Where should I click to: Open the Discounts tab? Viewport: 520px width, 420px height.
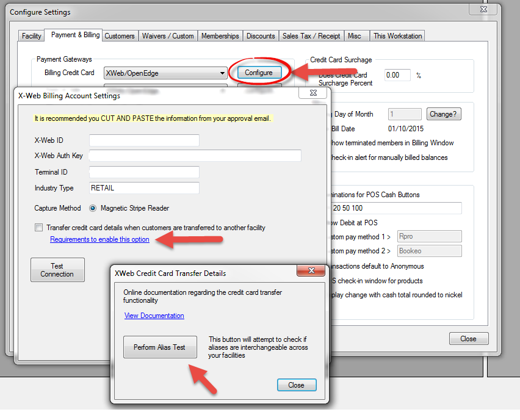coord(261,36)
